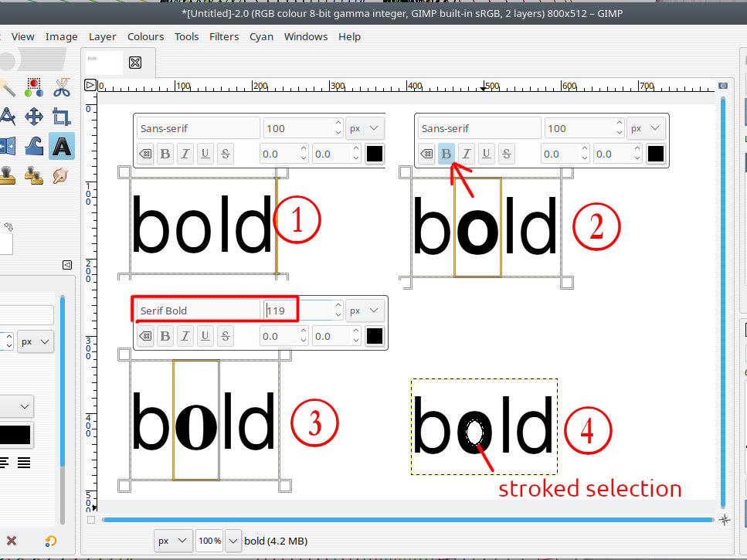Screen dimensions: 747x560
Task: Set fill justification in tool options
Action: pyautogui.click(x=24, y=463)
